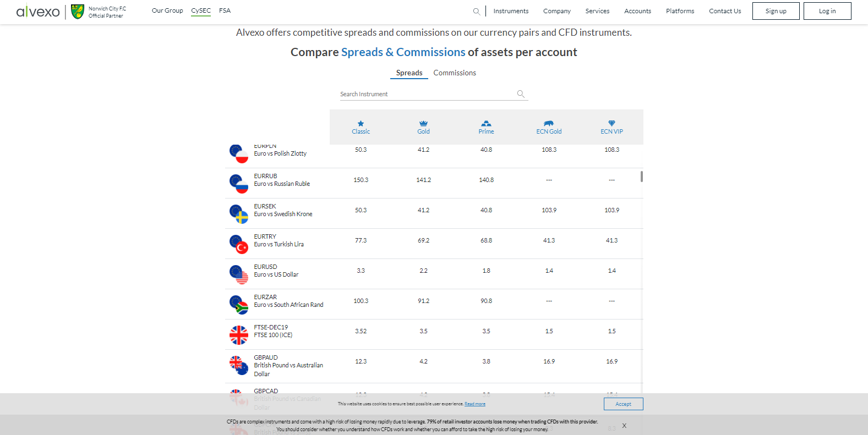
Task: Click the Search Instrument magnifier icon
Action: [x=521, y=94]
